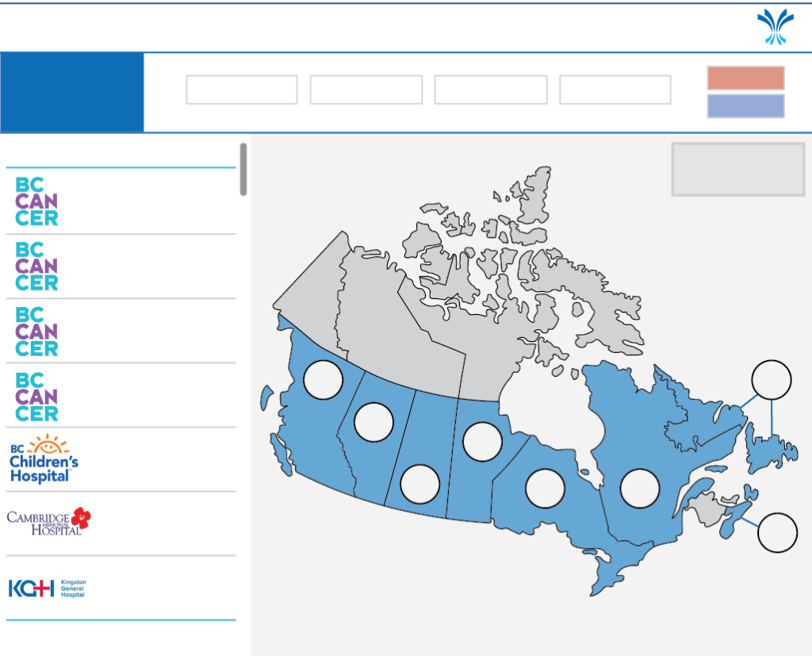
Task: Select the Ontario circle marker
Action: click(x=546, y=489)
